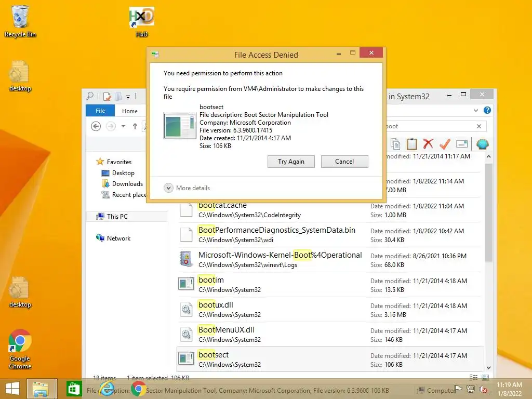The height and width of the screenshot is (399, 532).
Task: Go up one folder level
Action: click(135, 126)
